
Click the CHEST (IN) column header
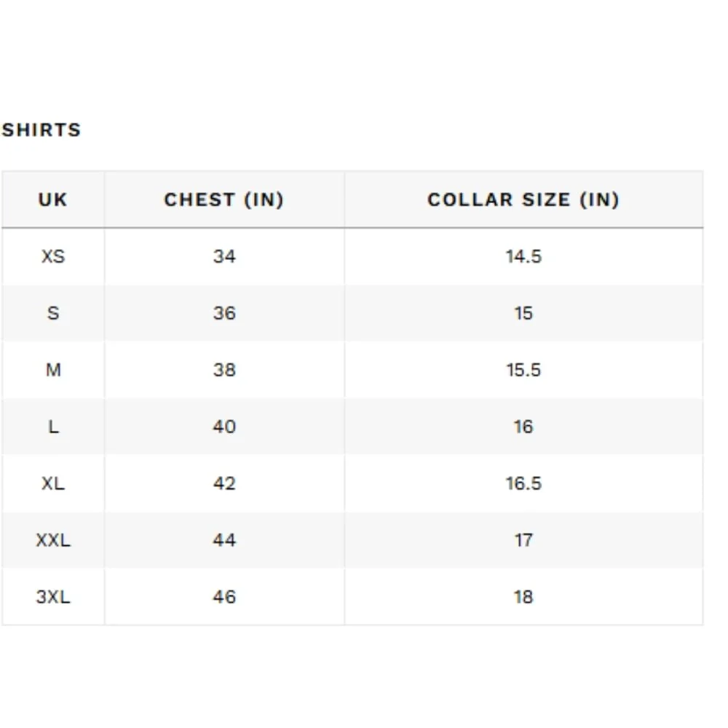(x=224, y=199)
